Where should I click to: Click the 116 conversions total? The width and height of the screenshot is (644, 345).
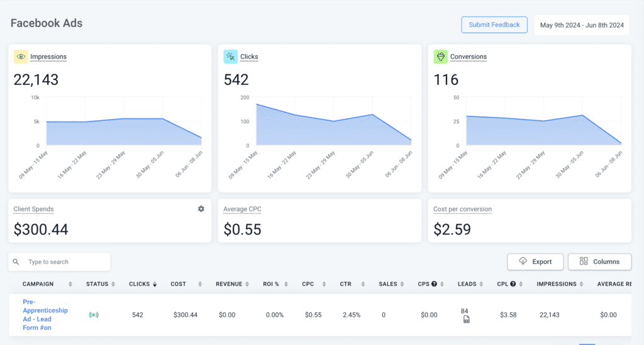click(x=446, y=80)
